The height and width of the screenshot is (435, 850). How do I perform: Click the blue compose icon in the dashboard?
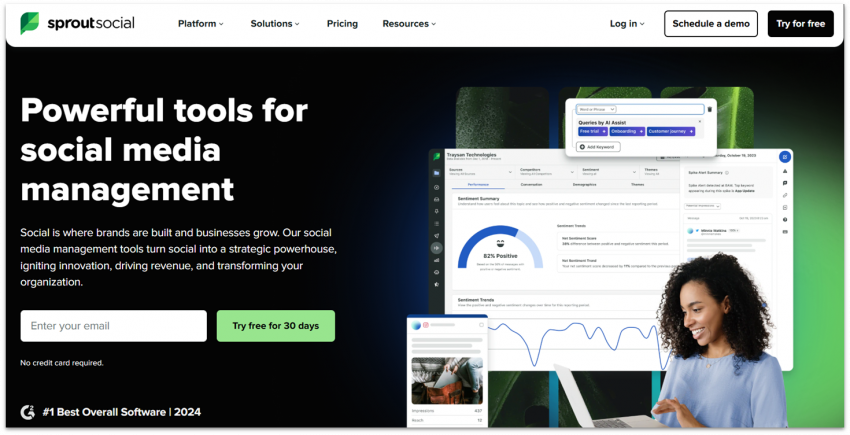(785, 157)
